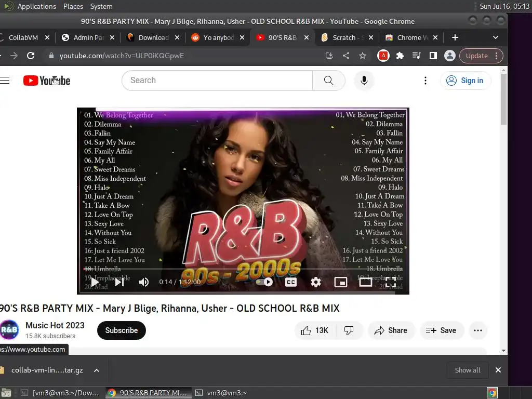532x399 pixels.
Task: Search with your voice microphone
Action: point(364,81)
